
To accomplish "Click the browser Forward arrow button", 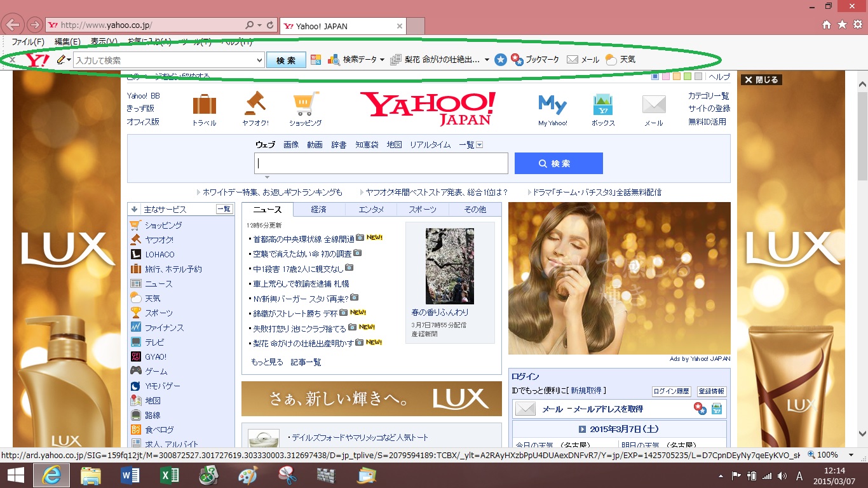I will pyautogui.click(x=35, y=25).
